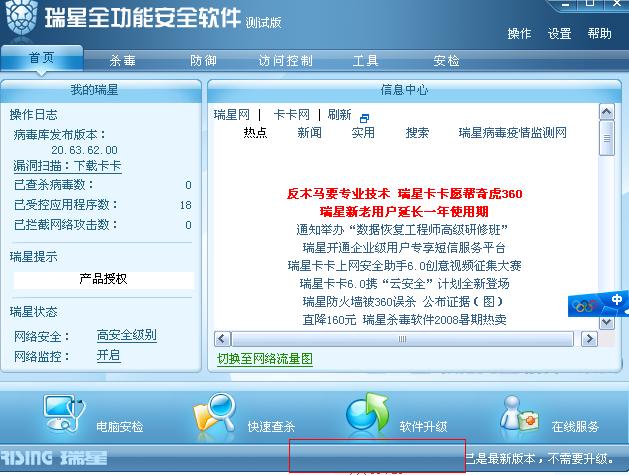Open the 防御 tab

tap(203, 61)
